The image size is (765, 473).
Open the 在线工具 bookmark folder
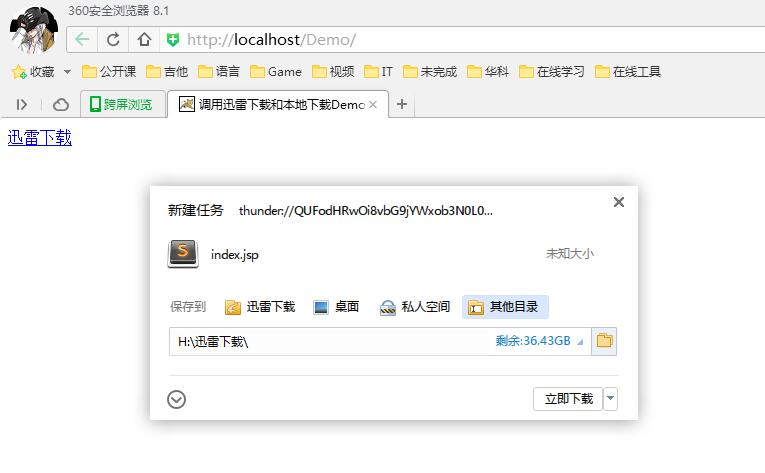[x=628, y=72]
